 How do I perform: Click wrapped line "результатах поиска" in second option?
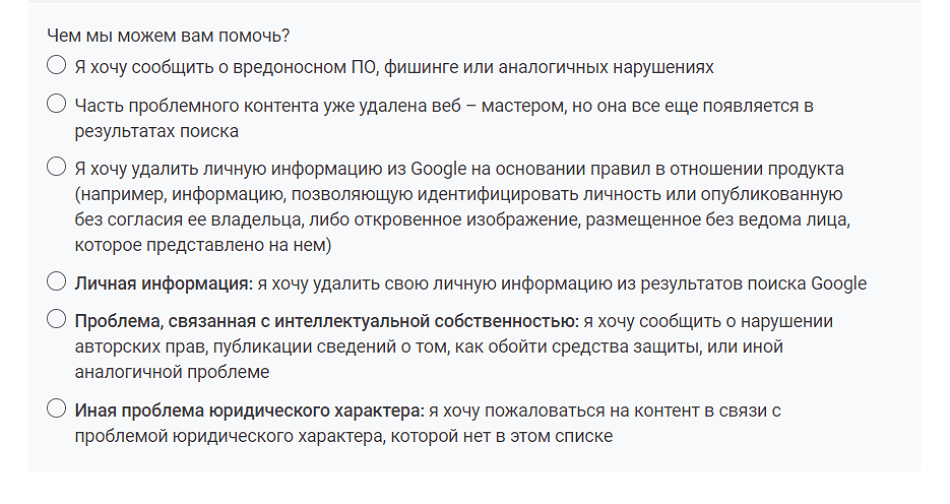point(156,131)
